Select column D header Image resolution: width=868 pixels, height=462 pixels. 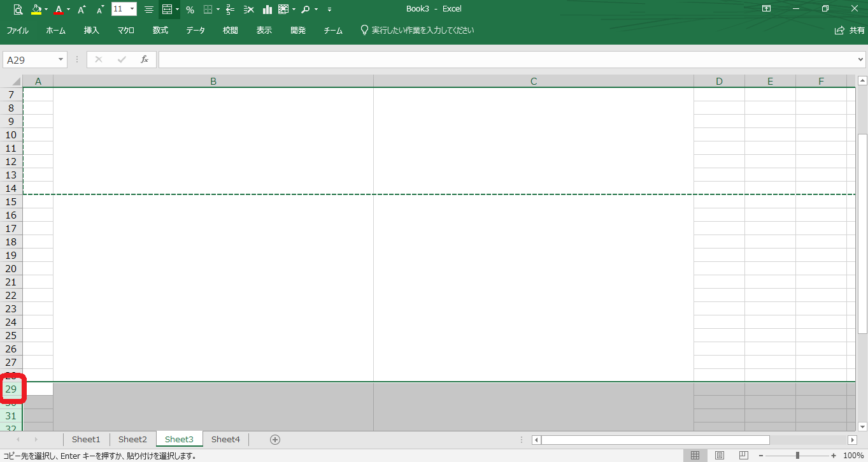719,81
